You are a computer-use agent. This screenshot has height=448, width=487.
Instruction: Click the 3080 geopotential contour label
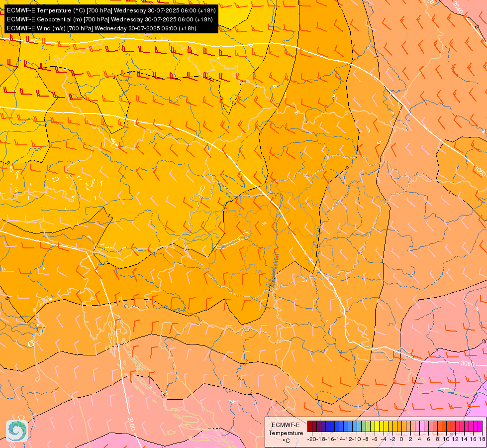pyautogui.click(x=467, y=363)
